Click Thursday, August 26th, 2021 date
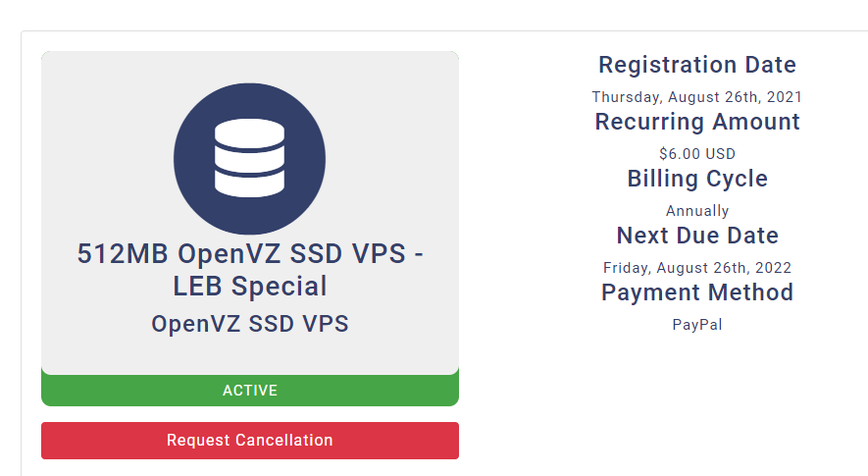The width and height of the screenshot is (868, 476). click(697, 97)
